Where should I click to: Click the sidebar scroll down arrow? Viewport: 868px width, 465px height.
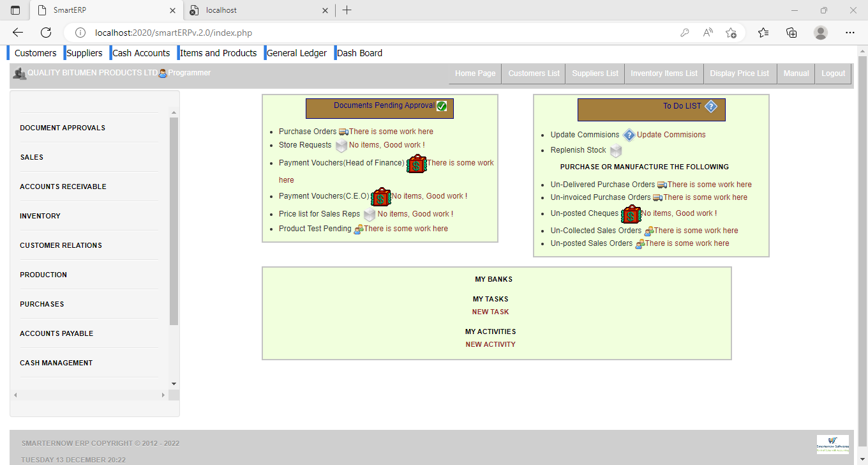(174, 384)
